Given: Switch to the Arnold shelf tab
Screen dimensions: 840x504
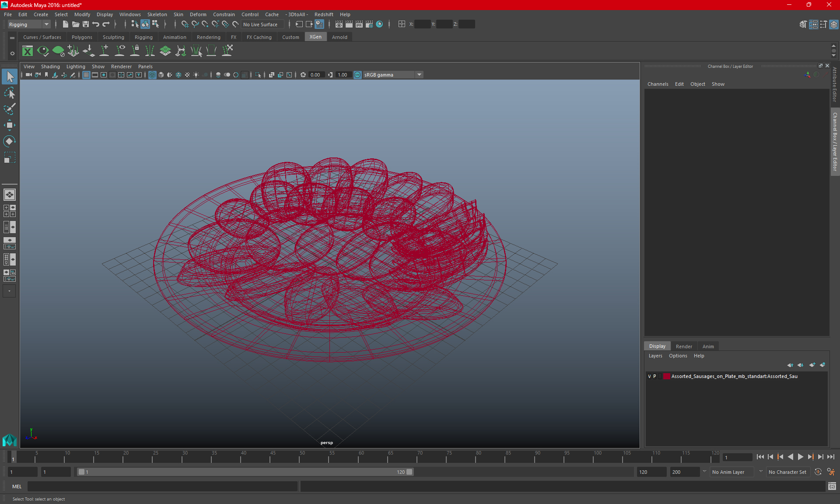Looking at the screenshot, I should (339, 37).
